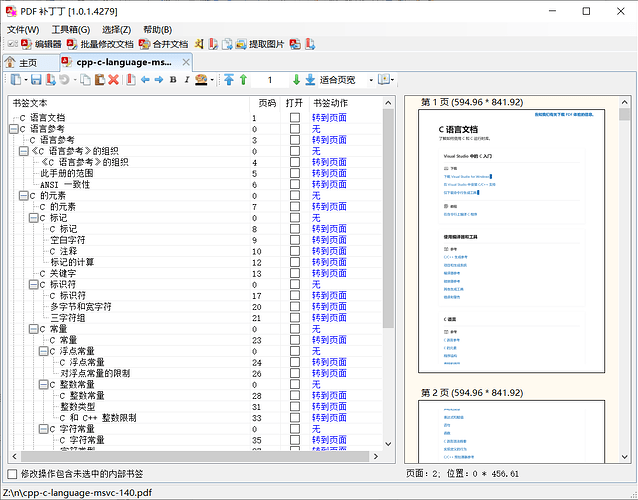The width and height of the screenshot is (638, 500).
Task: Click the 提取图片 extract images tool
Action: click(260, 44)
